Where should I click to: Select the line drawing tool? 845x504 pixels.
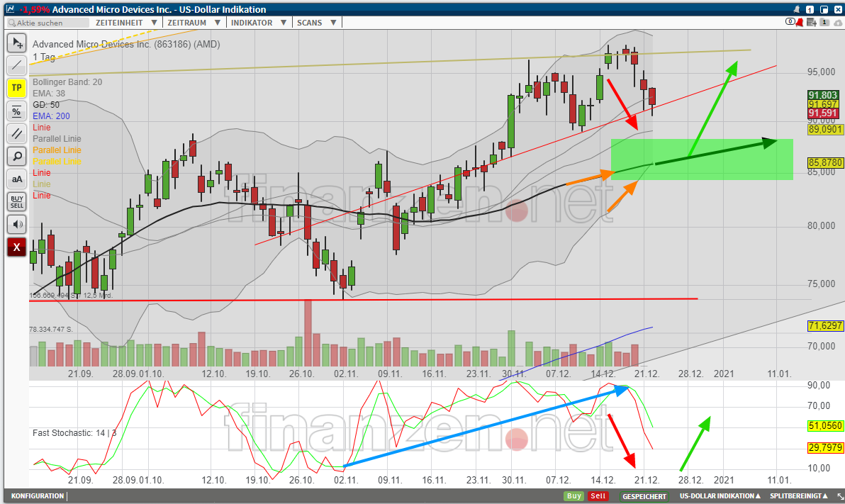pos(17,66)
